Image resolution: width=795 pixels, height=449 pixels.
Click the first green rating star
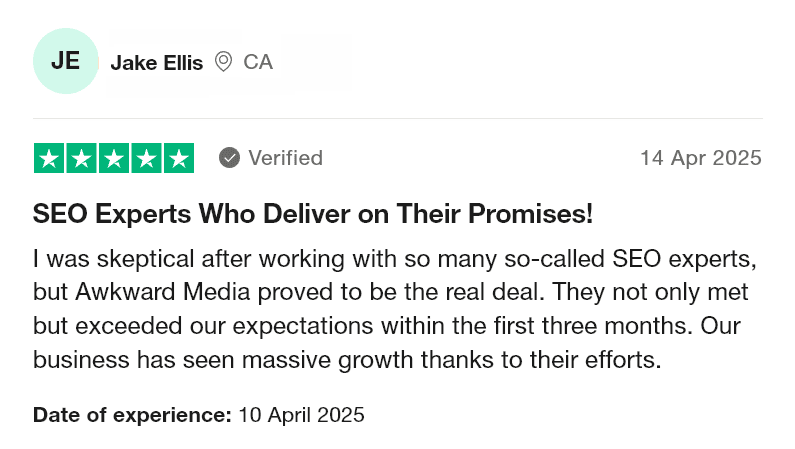tap(49, 158)
